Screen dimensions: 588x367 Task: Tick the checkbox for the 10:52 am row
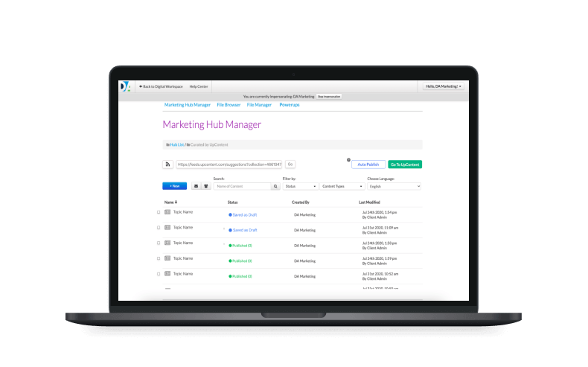tap(159, 274)
